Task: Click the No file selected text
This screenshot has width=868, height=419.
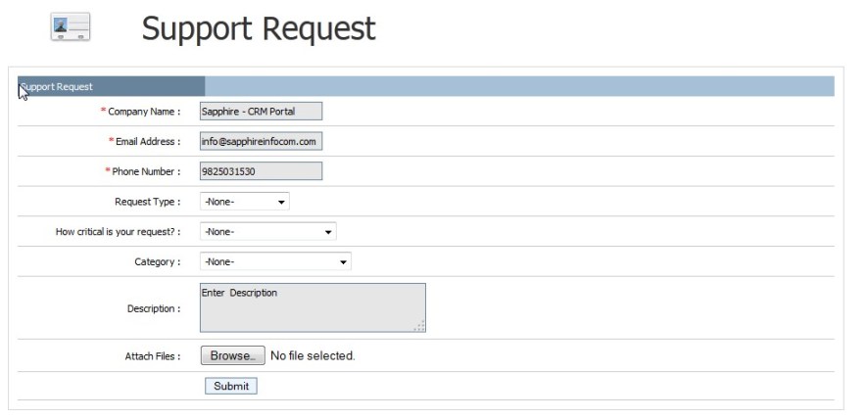Action: coord(313,355)
